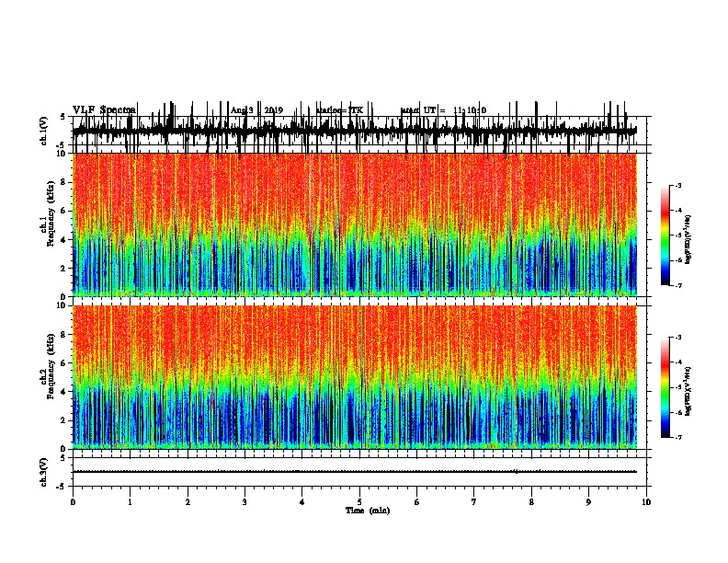Image resolution: width=728 pixels, height=563 pixels.
Task: Click the 2 kHz tick on ch.2 spectrogram
Action: (63, 420)
